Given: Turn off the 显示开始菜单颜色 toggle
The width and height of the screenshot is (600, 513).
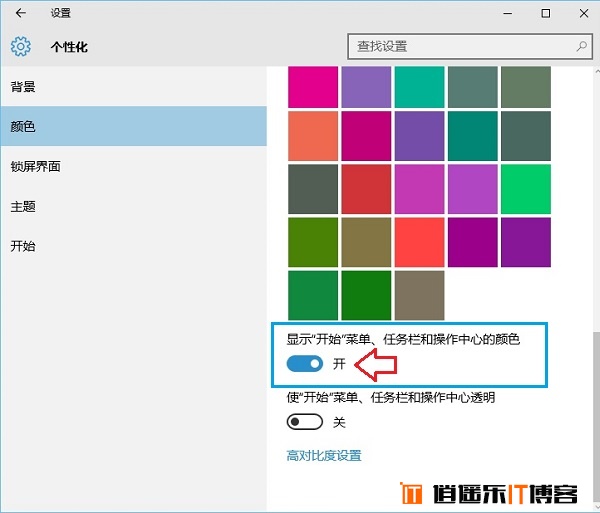Looking at the screenshot, I should (x=305, y=364).
